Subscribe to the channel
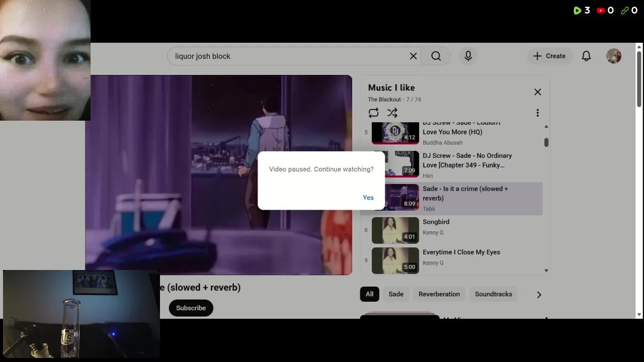The image size is (644, 362). tap(191, 308)
